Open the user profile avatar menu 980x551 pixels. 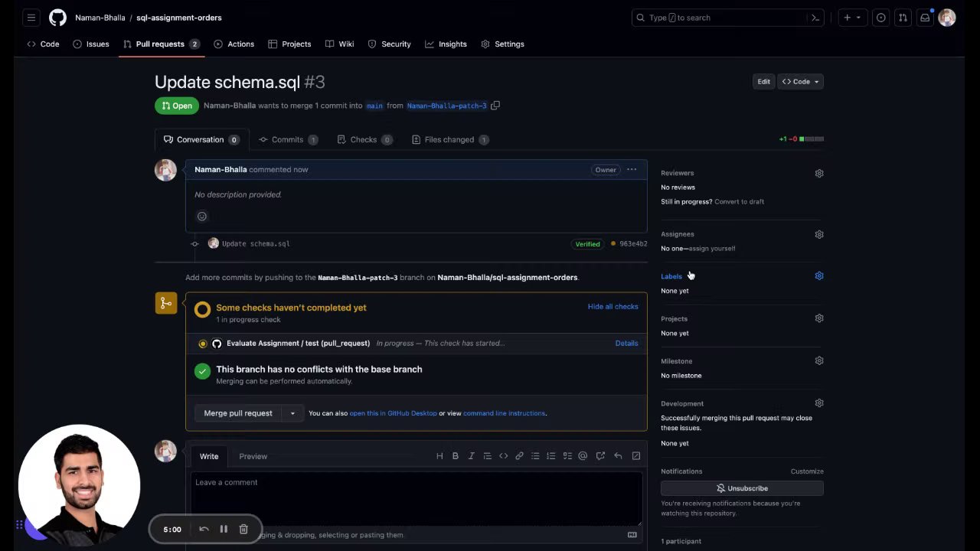point(947,18)
